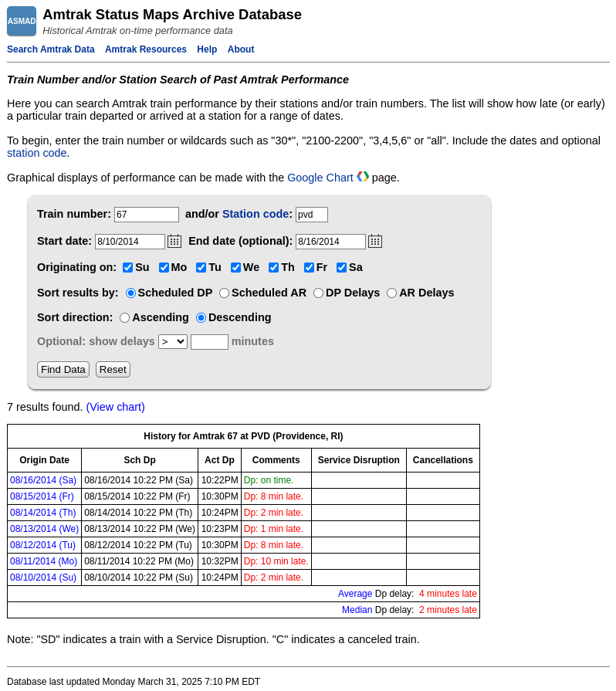Screen dimensions: 616x691
Task: Open Search Amtrak Data menu
Action: pos(51,49)
